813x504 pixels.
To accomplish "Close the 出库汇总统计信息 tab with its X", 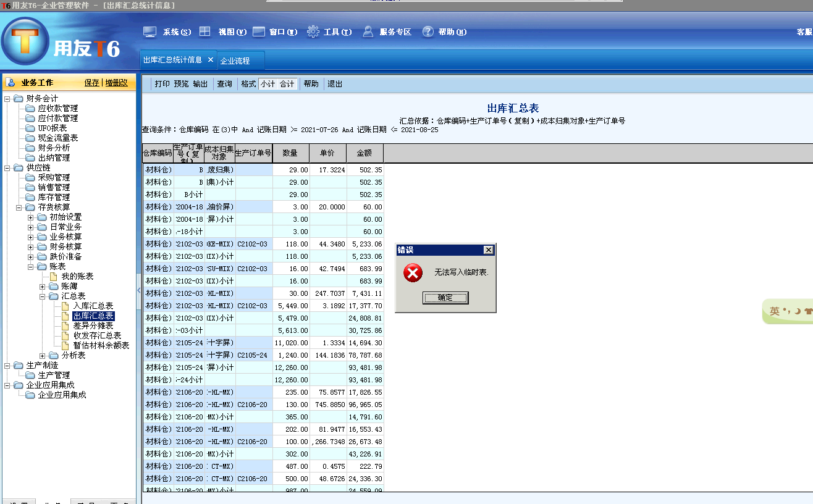I will [x=210, y=60].
